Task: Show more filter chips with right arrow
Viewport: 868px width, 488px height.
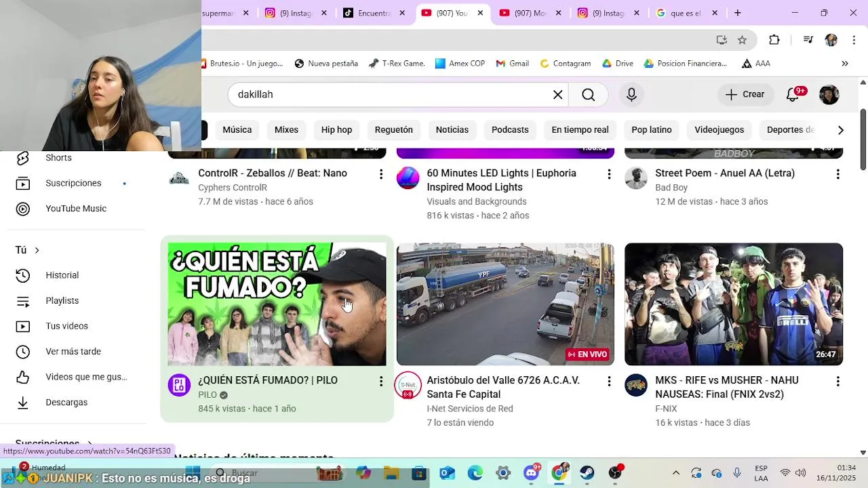Action: [840, 130]
